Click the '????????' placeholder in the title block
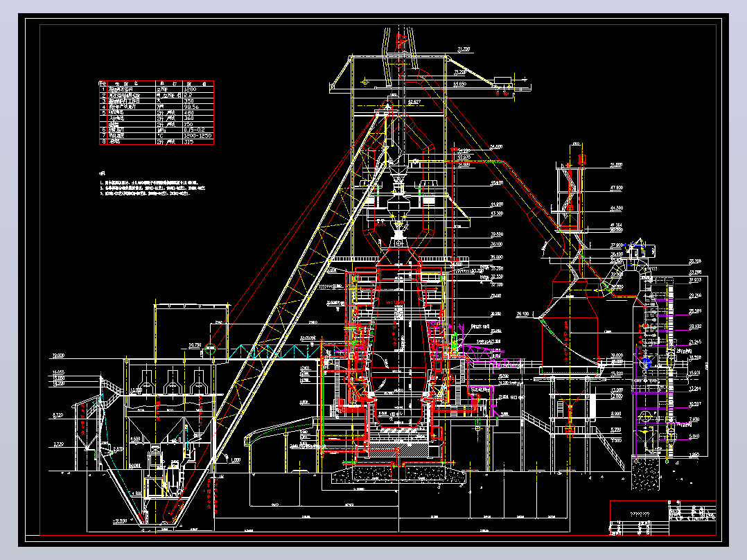Screen dimensions: 747x560 pos(640,514)
